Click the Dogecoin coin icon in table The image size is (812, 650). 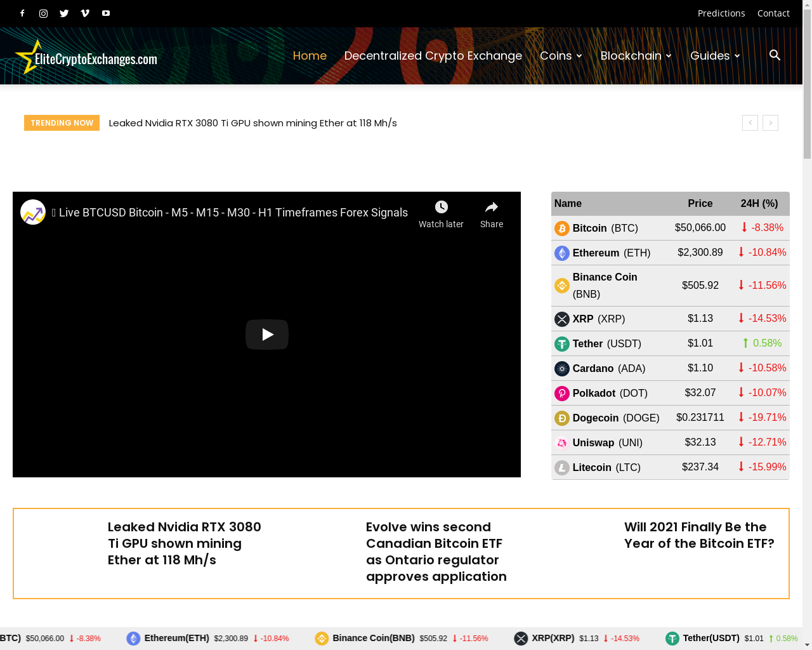click(x=562, y=418)
